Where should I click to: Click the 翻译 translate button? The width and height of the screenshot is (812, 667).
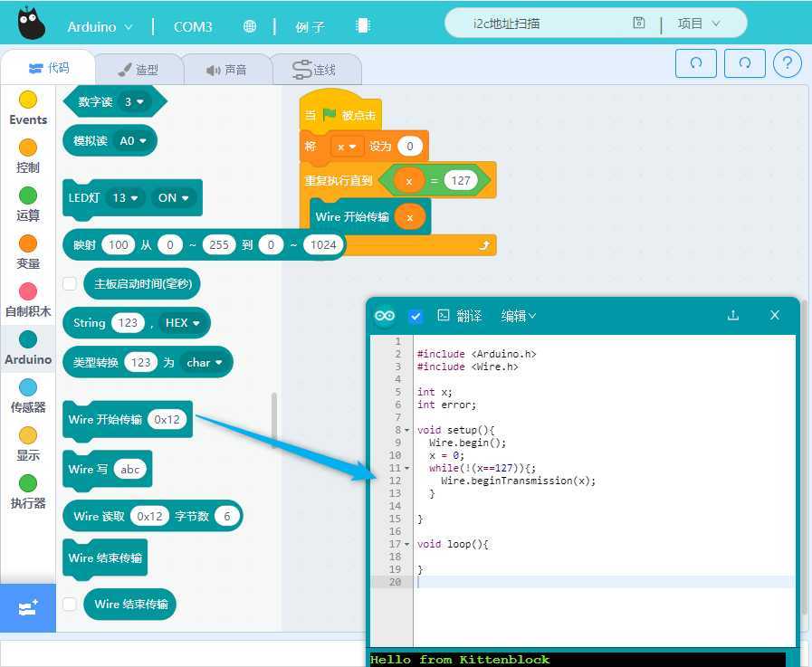click(x=469, y=316)
